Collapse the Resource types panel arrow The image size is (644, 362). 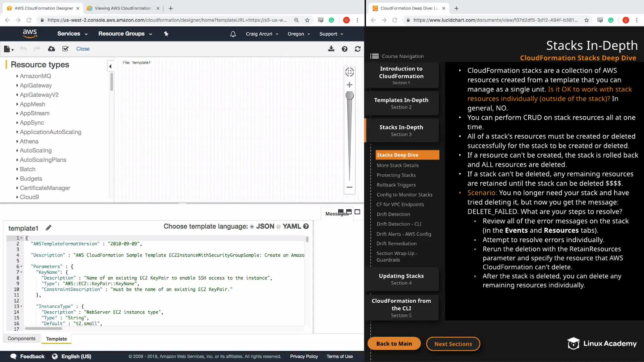pyautogui.click(x=110, y=66)
